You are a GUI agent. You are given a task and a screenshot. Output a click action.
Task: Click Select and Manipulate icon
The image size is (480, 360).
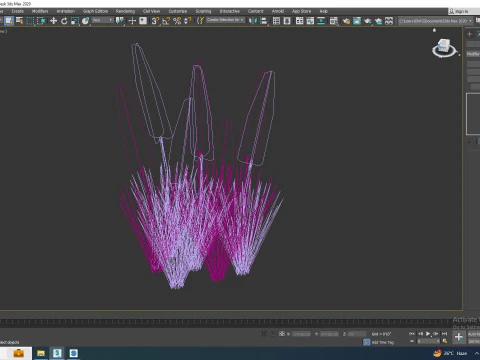132,21
